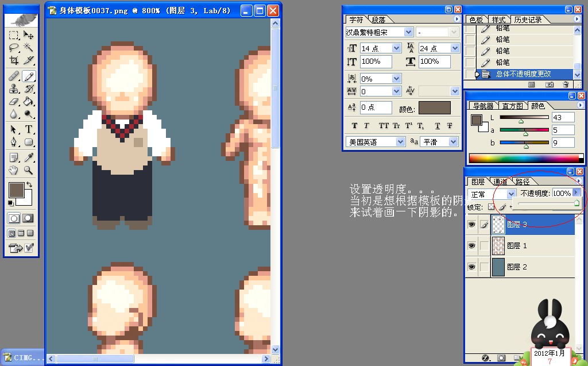Image resolution: width=588 pixels, height=366 pixels.
Task: Enable strikethrough text style
Action: click(450, 126)
